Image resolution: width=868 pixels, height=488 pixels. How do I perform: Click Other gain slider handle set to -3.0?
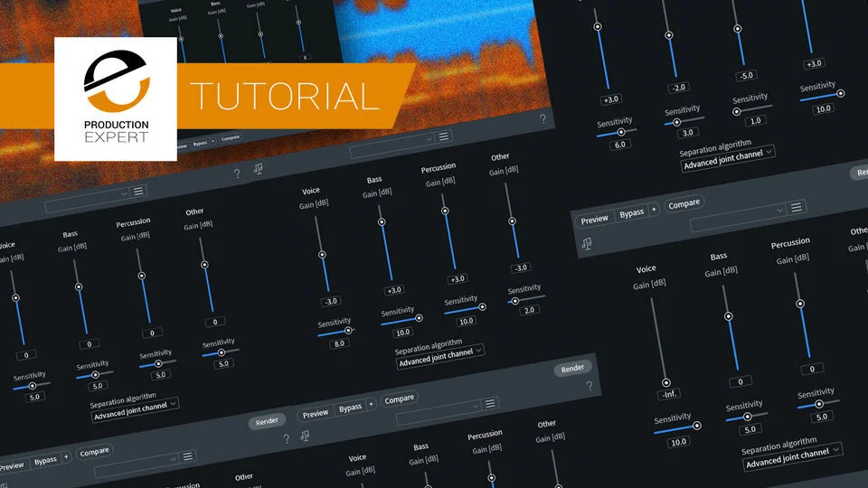[x=512, y=221]
